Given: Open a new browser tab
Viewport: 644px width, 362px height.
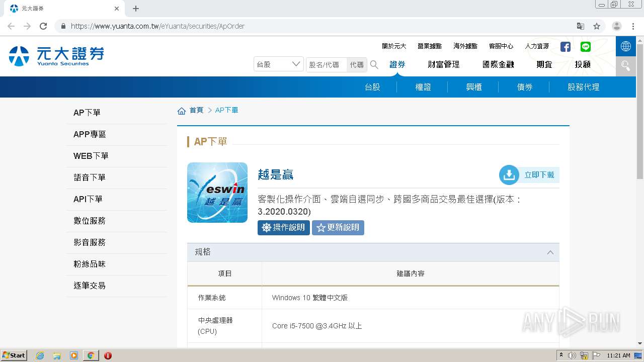Looking at the screenshot, I should [136, 9].
